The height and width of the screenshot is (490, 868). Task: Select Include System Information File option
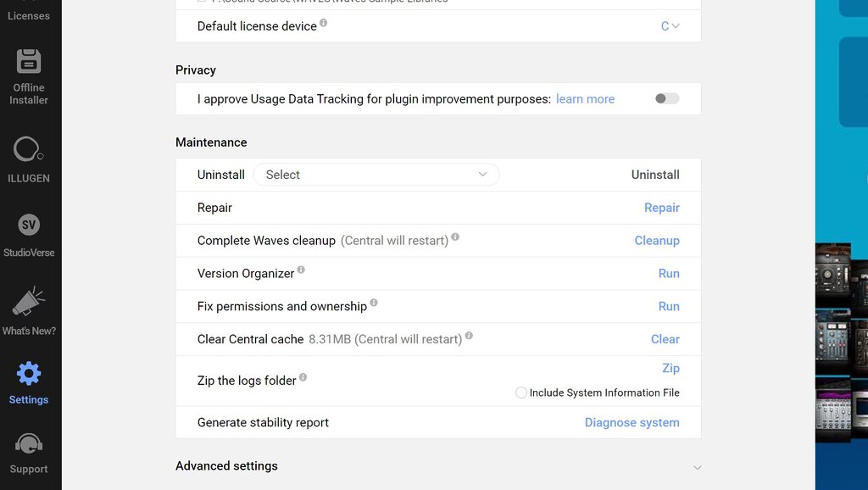(x=521, y=393)
